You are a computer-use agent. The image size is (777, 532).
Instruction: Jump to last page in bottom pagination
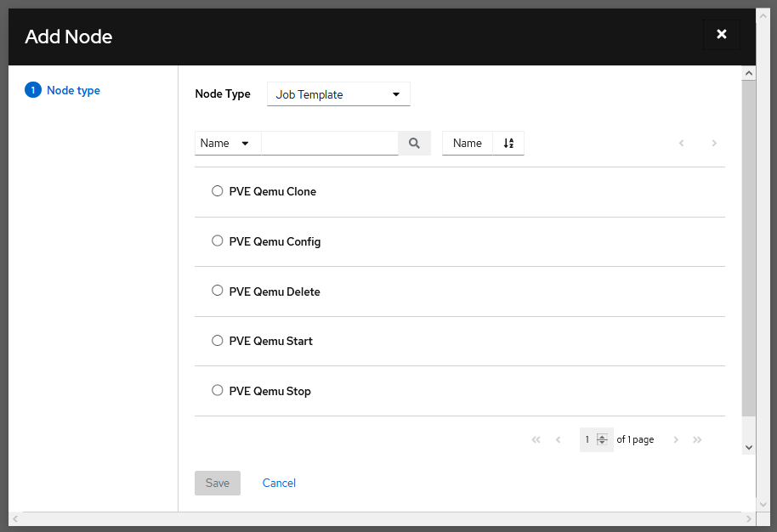(697, 439)
